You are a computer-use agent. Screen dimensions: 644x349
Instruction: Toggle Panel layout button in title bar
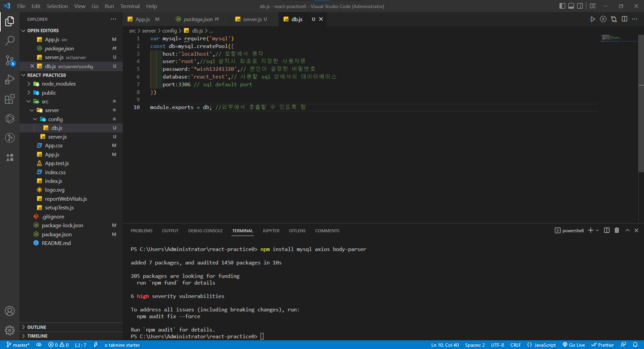pyautogui.click(x=571, y=6)
